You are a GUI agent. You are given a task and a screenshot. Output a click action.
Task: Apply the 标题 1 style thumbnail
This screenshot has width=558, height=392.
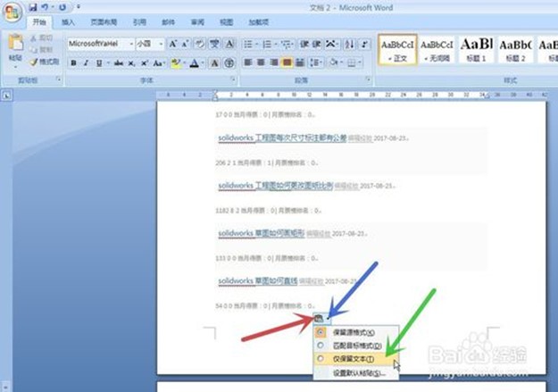click(476, 48)
